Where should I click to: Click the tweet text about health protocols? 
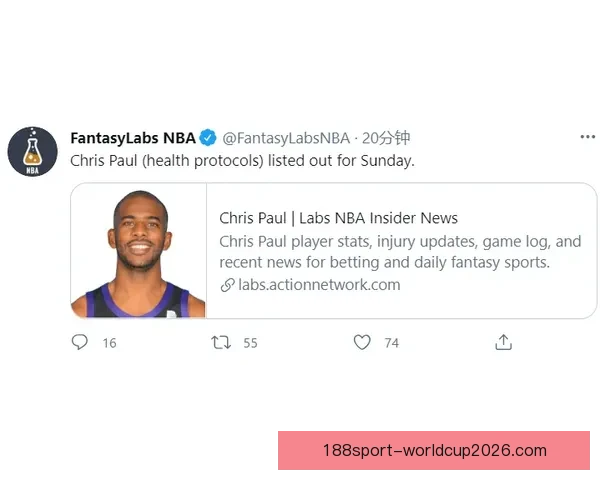point(242,161)
